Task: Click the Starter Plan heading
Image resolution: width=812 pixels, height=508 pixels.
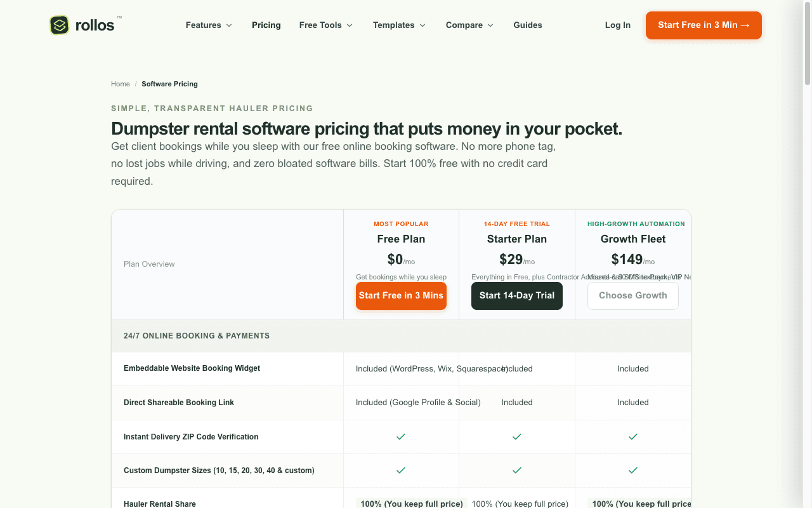Action: [517, 239]
